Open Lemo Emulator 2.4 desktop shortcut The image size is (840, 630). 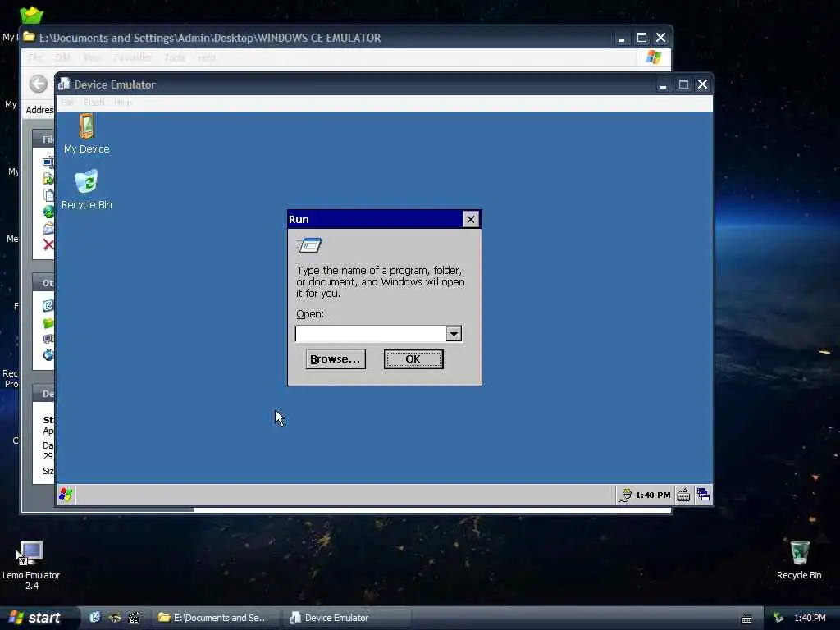tap(31, 565)
